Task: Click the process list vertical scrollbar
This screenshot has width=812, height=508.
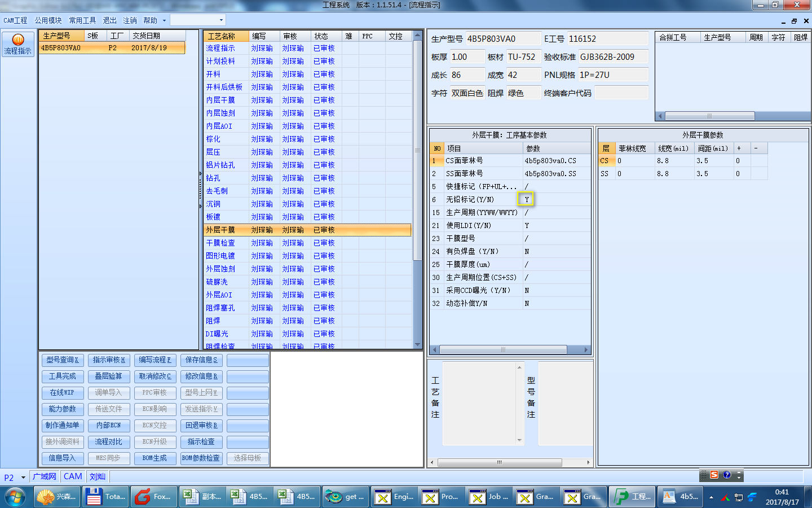Action: tap(418, 150)
